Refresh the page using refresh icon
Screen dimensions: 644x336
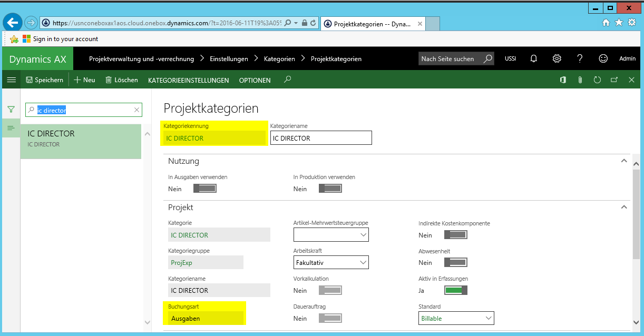(597, 80)
